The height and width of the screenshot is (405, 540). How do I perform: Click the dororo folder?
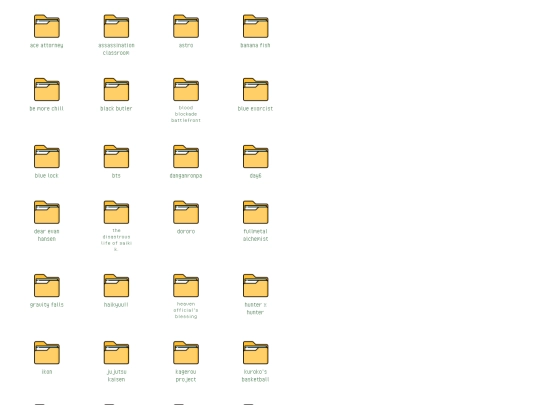coord(186,212)
